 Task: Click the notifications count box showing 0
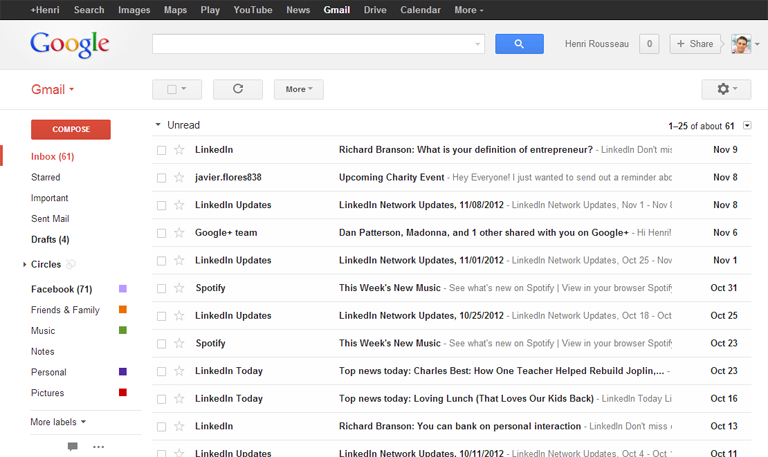[x=649, y=44]
